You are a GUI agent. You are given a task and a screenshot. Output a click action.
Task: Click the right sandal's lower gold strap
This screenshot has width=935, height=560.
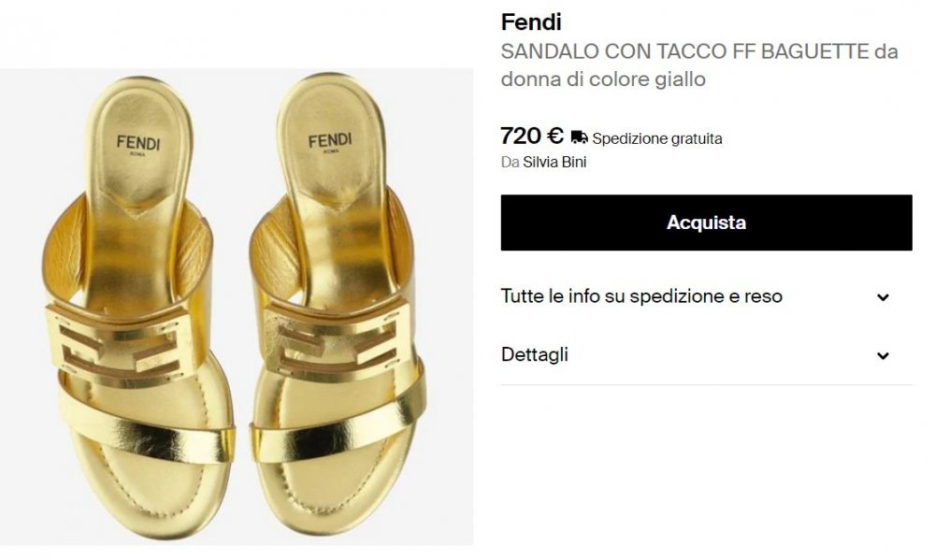pyautogui.click(x=338, y=426)
